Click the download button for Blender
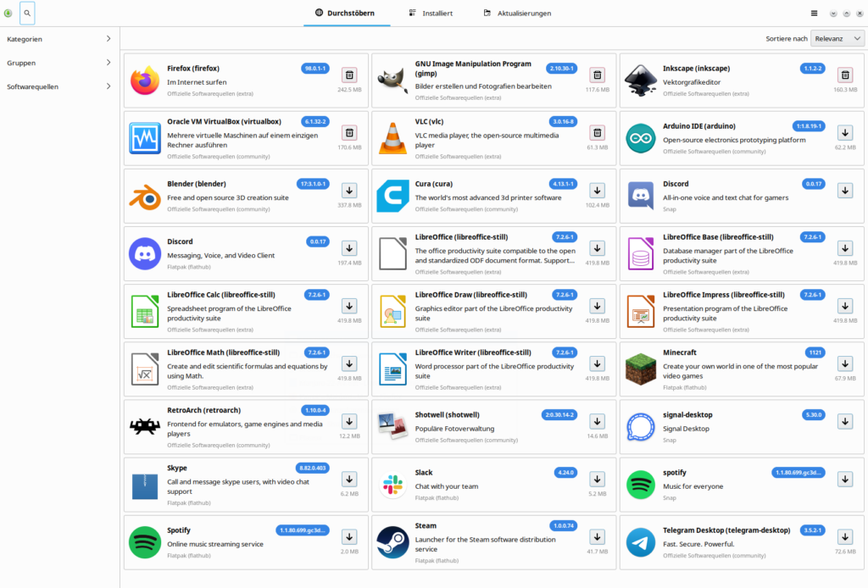Viewport: 868px width, 588px height. point(349,191)
